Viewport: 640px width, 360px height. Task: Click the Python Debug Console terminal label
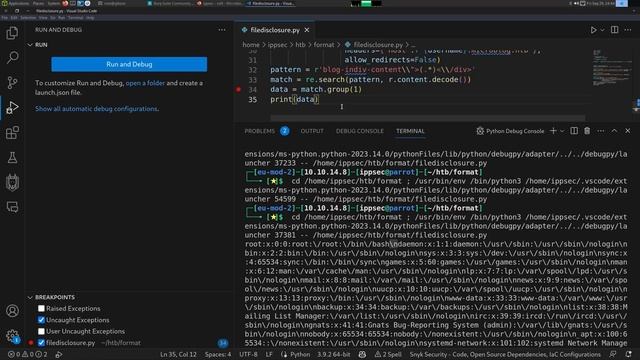pyautogui.click(x=510, y=131)
